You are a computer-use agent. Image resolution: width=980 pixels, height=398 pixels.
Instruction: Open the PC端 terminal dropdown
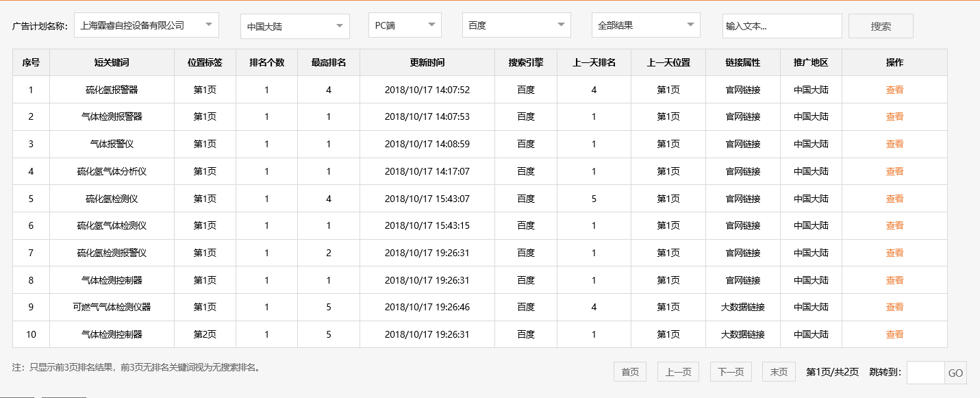pos(404,25)
